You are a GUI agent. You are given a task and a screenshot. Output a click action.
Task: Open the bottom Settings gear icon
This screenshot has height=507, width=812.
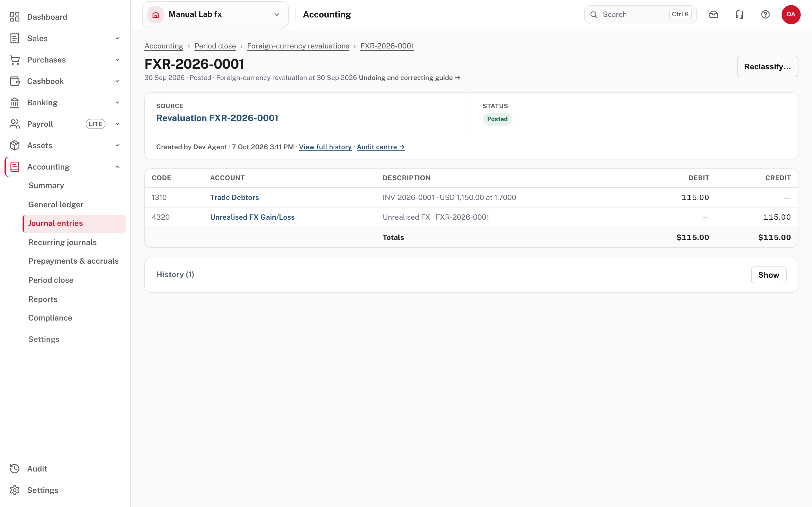click(14, 490)
